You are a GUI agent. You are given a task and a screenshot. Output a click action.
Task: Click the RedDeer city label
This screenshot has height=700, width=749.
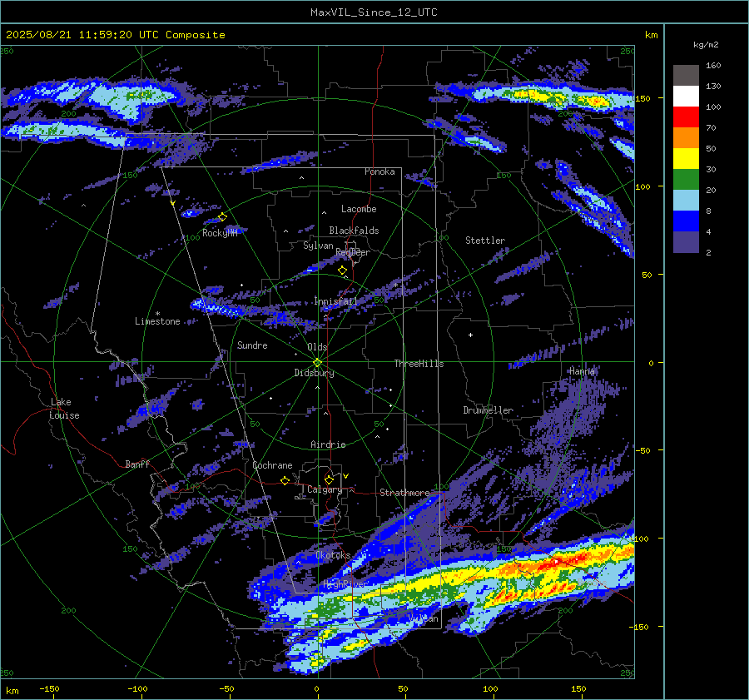tap(353, 252)
